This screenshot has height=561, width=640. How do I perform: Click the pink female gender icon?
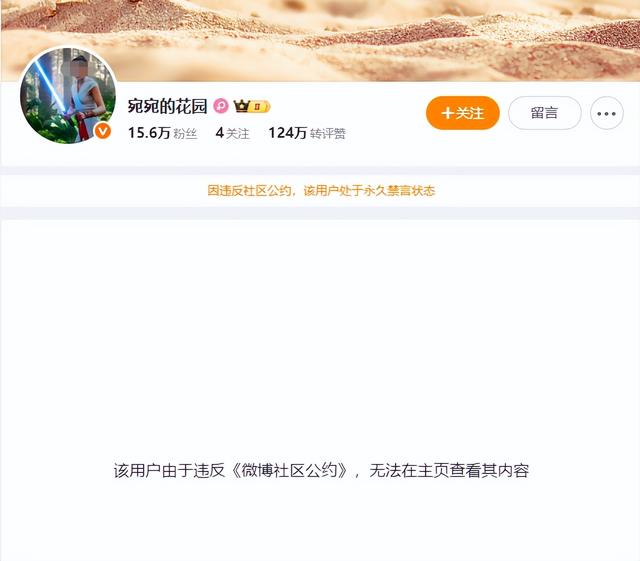[x=221, y=106]
